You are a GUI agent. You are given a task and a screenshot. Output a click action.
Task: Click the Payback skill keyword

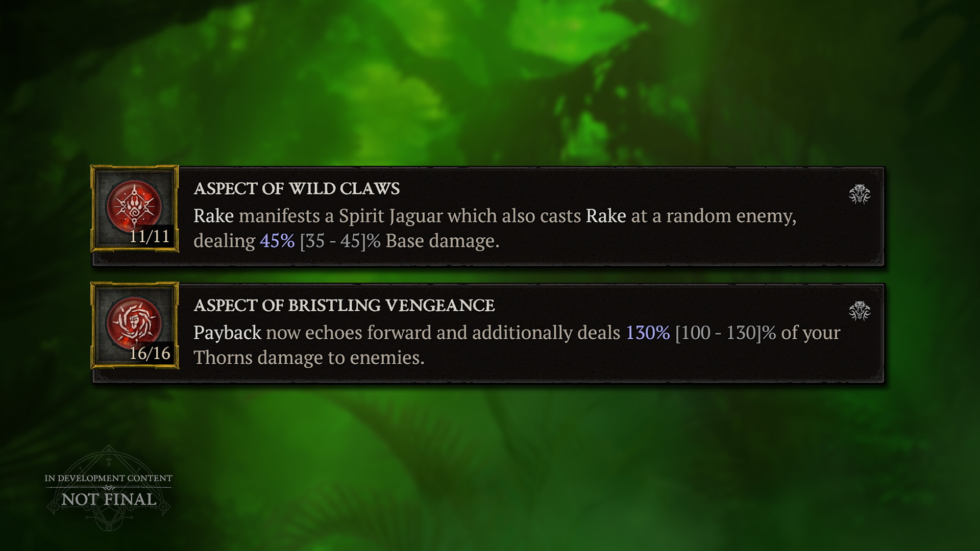tap(227, 333)
